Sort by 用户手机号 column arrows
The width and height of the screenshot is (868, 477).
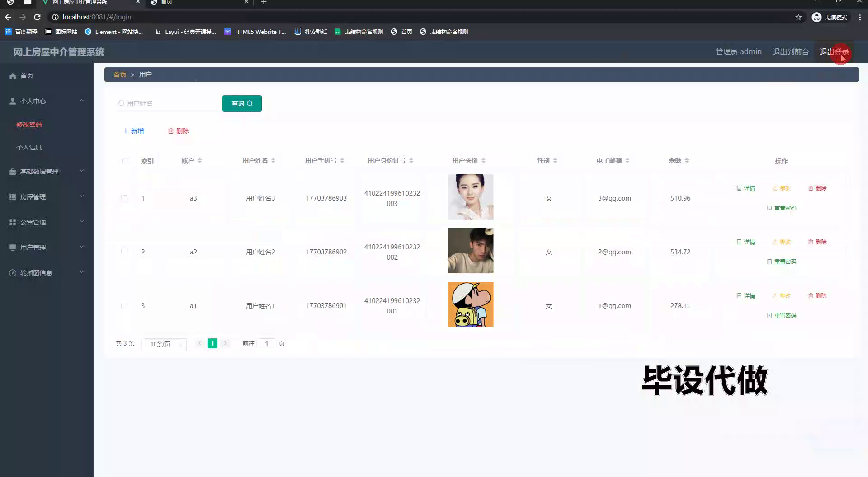[342, 160]
